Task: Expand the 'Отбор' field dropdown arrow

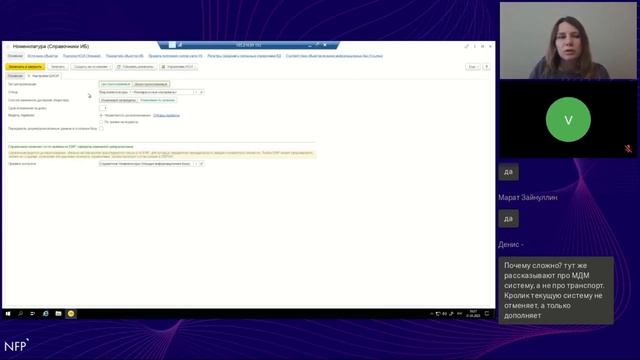Action: [x=196, y=92]
